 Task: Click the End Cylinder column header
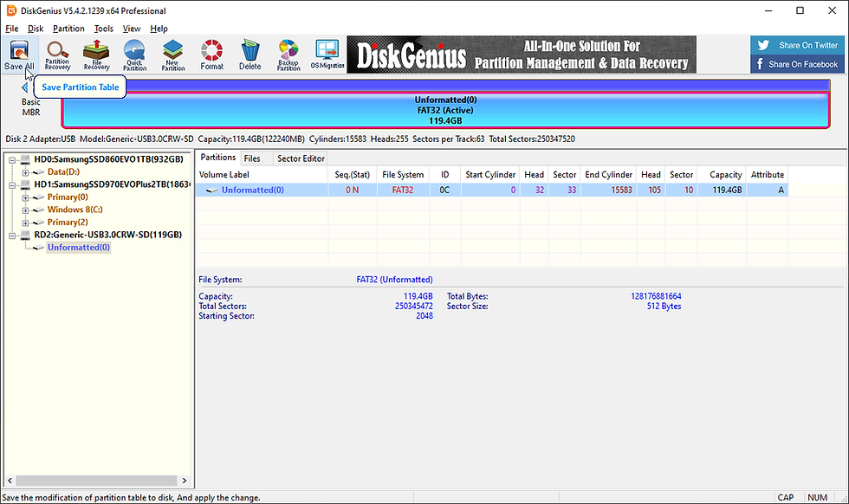pyautogui.click(x=608, y=175)
